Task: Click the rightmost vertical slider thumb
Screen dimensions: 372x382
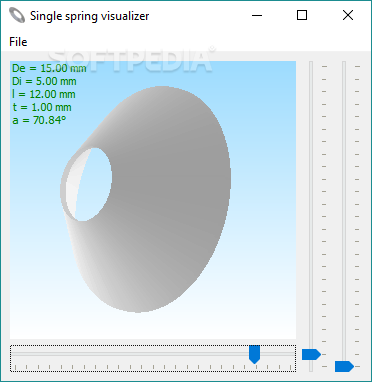Action: pyautogui.click(x=344, y=366)
